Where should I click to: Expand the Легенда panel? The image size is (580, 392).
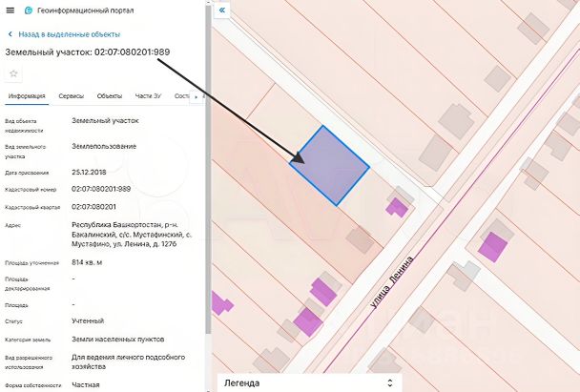click(x=309, y=383)
